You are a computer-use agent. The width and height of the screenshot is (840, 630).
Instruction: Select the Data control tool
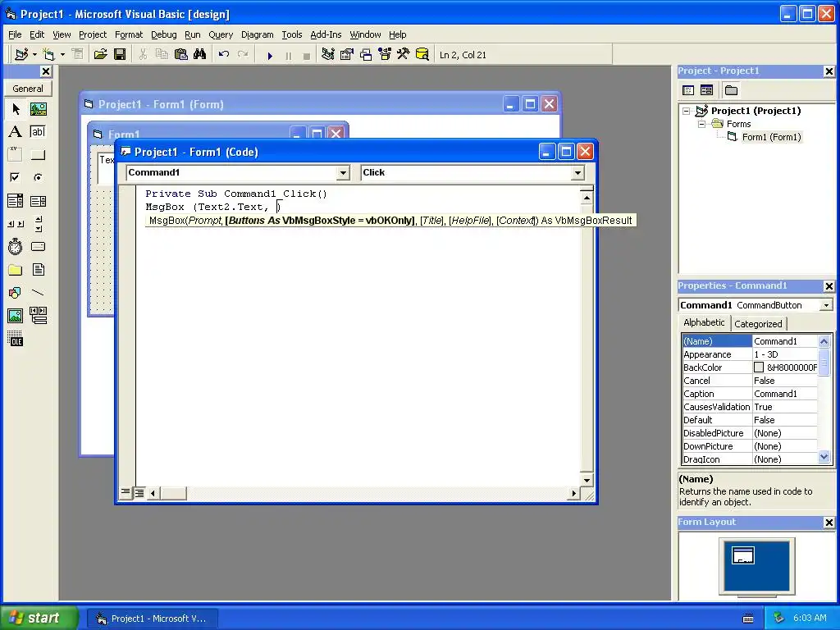point(38,316)
